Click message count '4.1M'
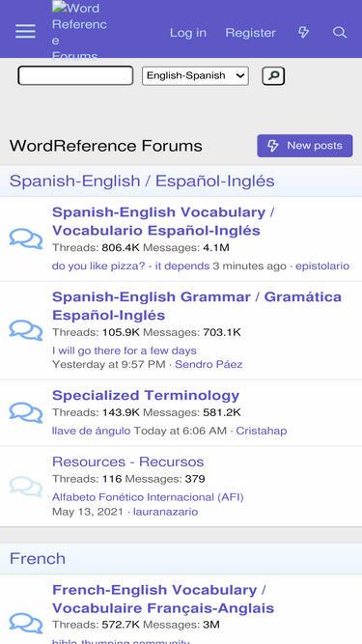 click(216, 248)
